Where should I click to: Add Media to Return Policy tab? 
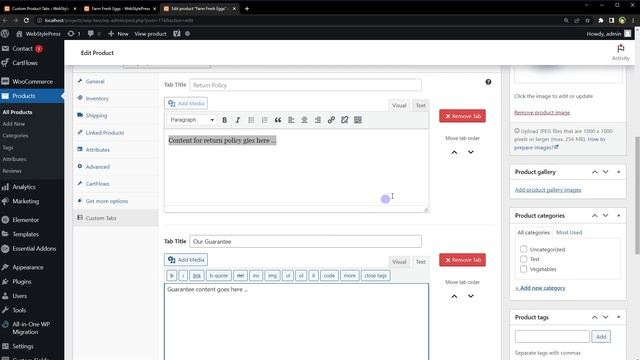186,103
